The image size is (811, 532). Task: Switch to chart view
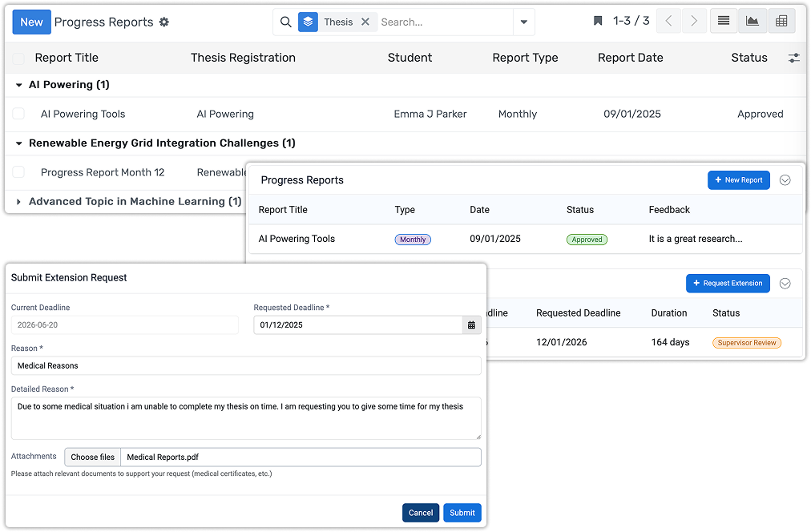tap(752, 21)
